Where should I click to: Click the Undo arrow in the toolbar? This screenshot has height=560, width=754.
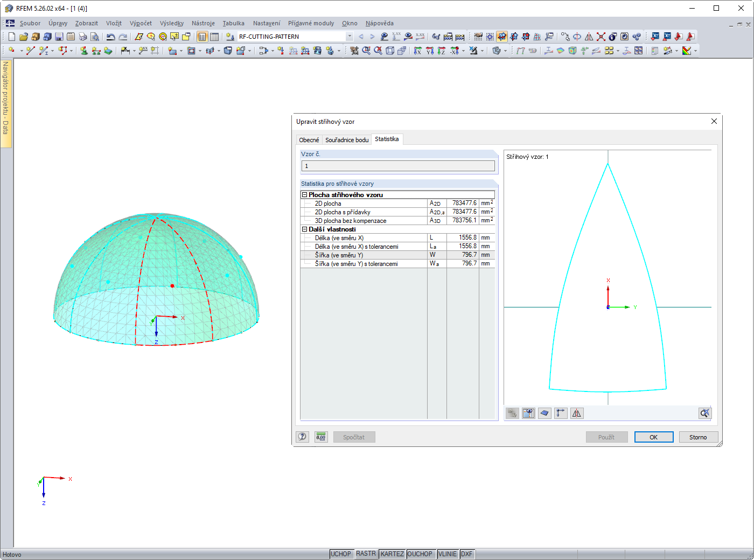(110, 37)
